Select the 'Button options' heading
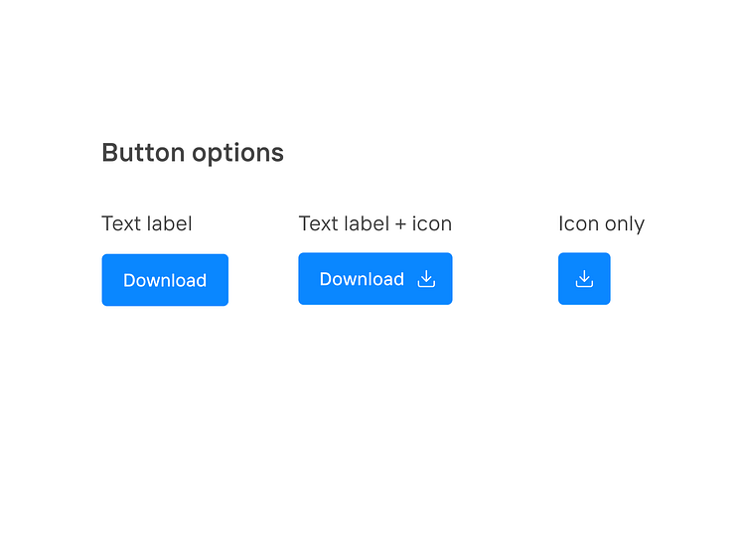747x560 pixels. [193, 153]
